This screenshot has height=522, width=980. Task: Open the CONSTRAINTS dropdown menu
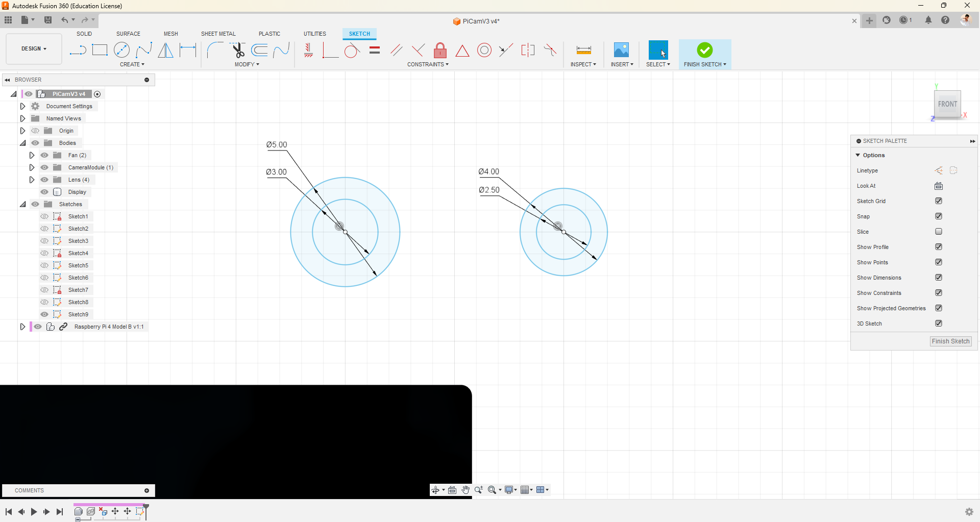(428, 64)
